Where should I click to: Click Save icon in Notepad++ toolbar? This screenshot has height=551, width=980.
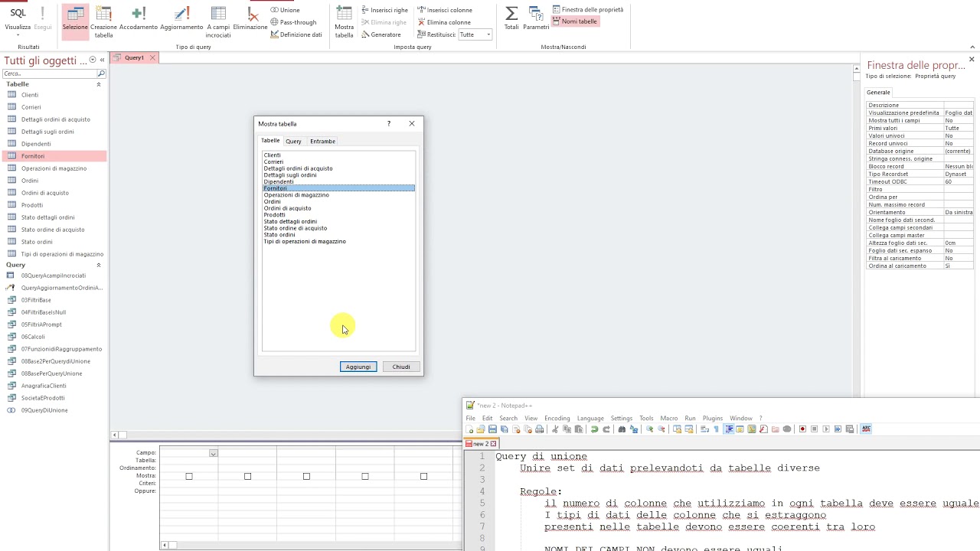tap(492, 429)
